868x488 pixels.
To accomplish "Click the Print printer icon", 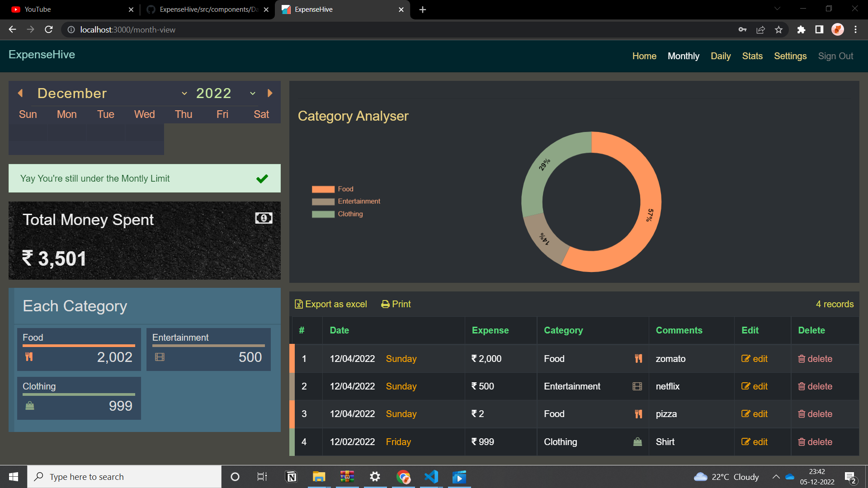I will (385, 304).
